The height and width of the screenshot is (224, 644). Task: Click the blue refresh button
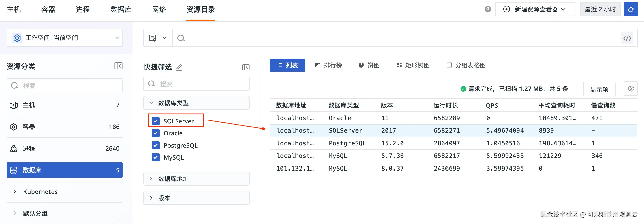(x=631, y=9)
